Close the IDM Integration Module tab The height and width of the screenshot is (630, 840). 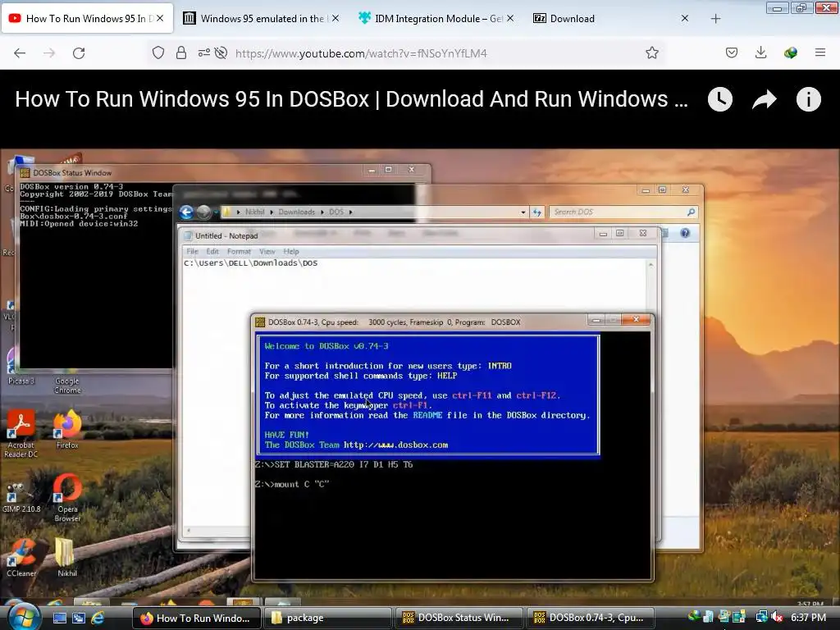point(510,18)
